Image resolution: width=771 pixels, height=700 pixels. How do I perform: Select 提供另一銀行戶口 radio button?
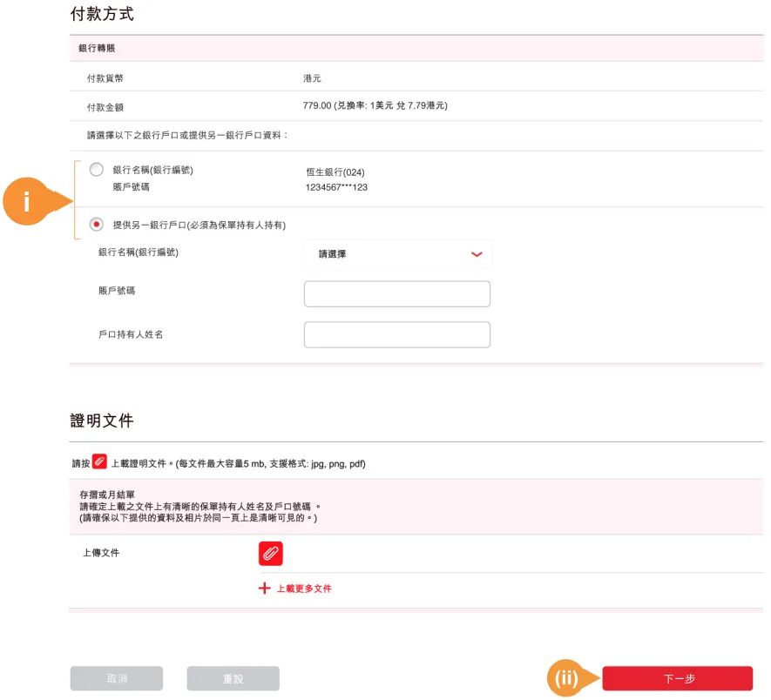[x=97, y=225]
